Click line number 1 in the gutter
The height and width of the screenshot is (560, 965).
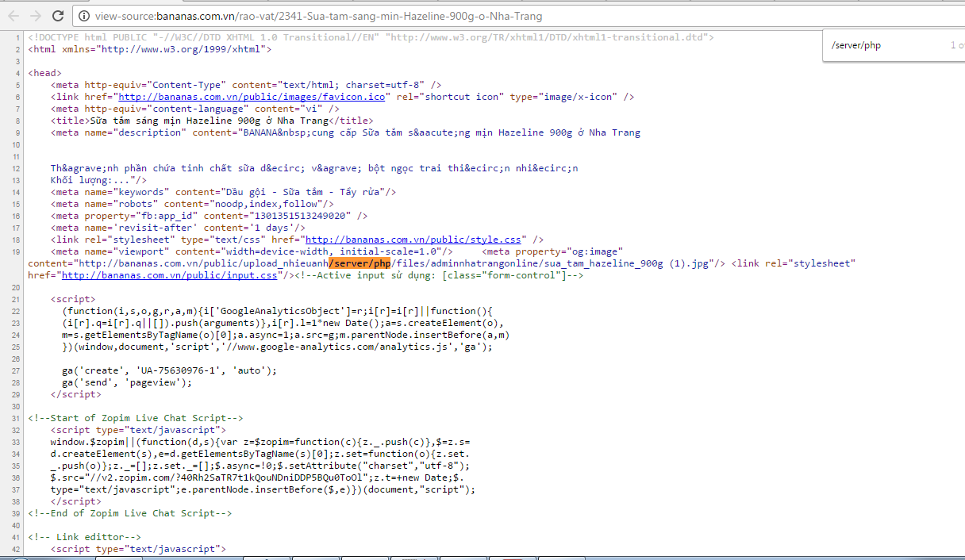point(17,36)
